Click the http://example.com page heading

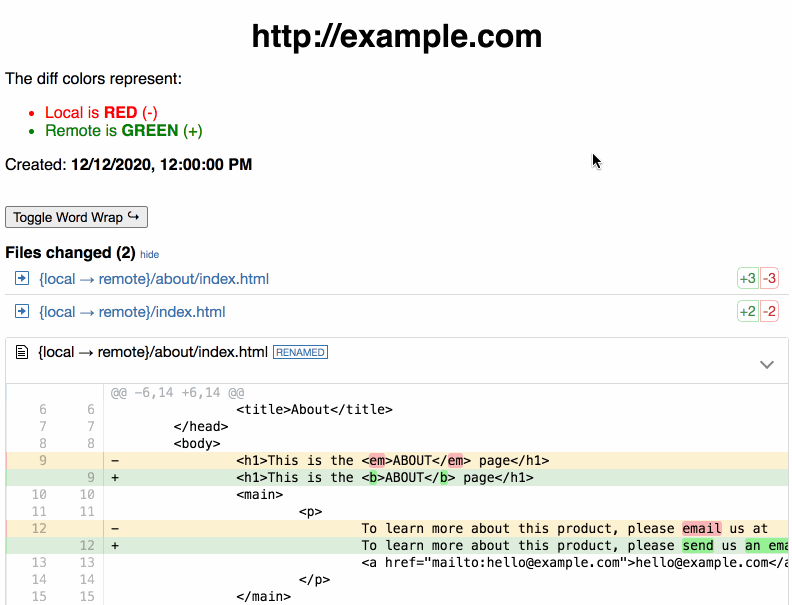point(397,36)
